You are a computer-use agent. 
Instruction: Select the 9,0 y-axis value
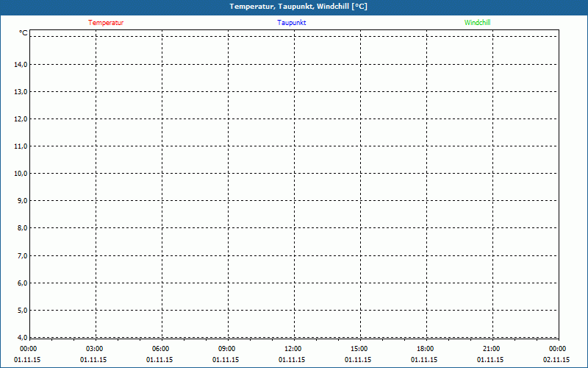tap(22, 200)
